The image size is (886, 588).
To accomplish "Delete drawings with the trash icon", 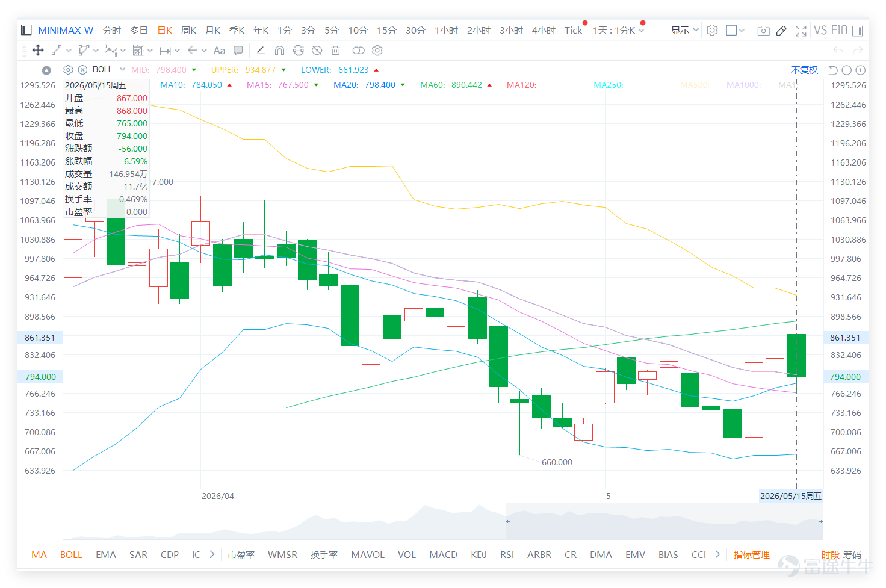I will [x=336, y=51].
